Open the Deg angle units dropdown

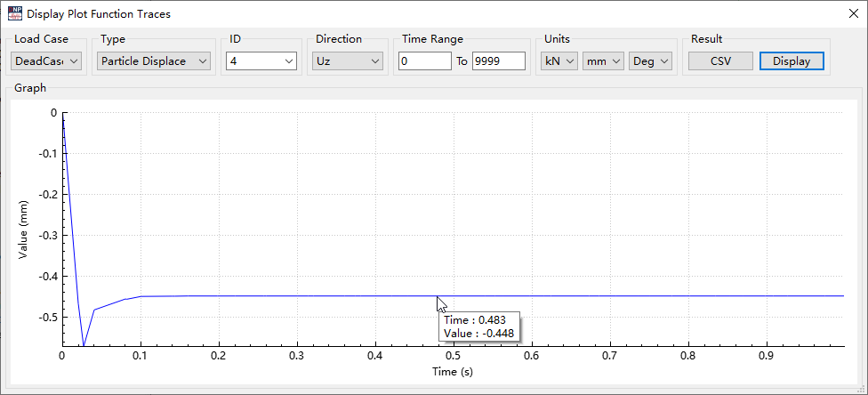point(650,61)
